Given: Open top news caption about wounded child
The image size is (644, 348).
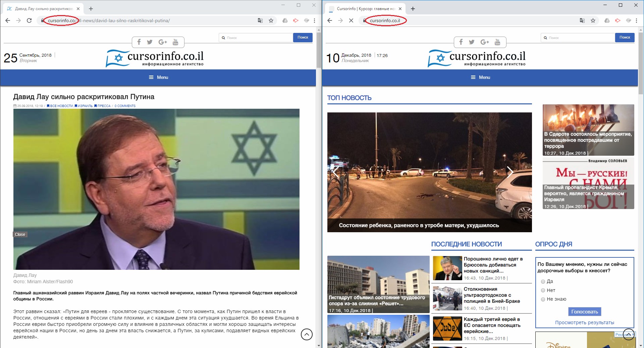Looking at the screenshot, I should pyautogui.click(x=419, y=226).
